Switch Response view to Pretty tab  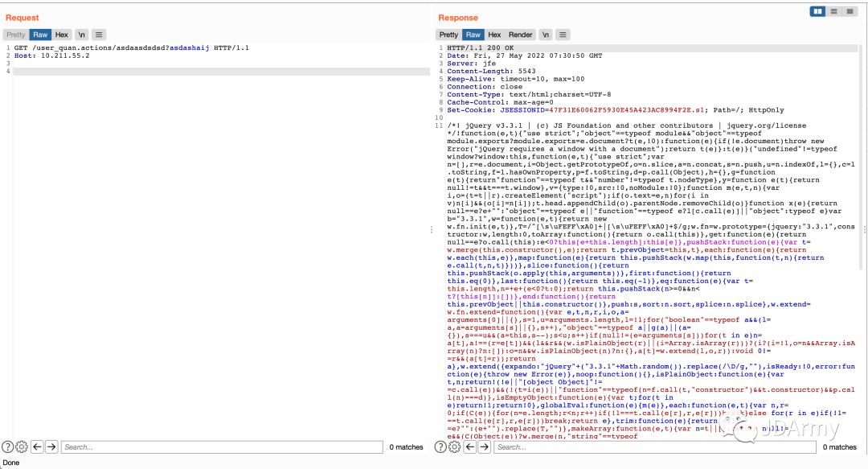coord(449,35)
